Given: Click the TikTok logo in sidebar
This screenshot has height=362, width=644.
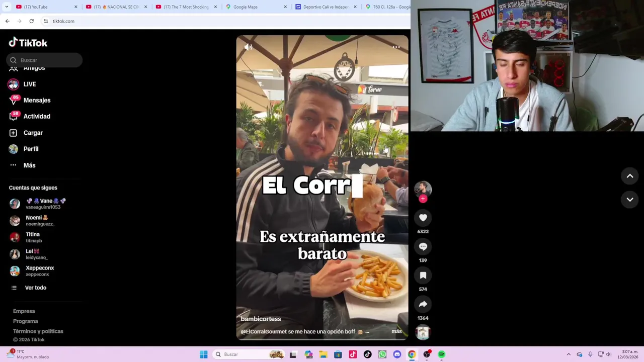Looking at the screenshot, I should pos(28,43).
